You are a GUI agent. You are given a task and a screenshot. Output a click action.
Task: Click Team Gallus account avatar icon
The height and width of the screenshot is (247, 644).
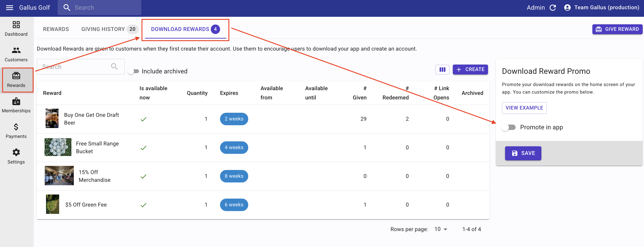pyautogui.click(x=567, y=8)
